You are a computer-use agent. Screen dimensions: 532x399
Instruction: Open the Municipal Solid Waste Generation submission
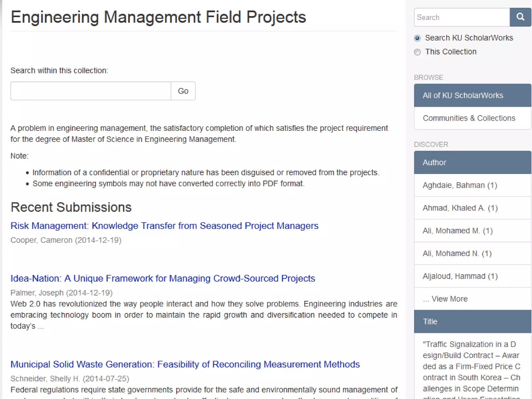(185, 364)
